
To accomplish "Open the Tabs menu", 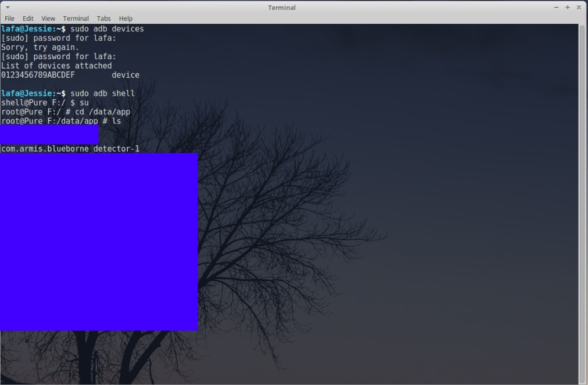I will click(x=103, y=19).
